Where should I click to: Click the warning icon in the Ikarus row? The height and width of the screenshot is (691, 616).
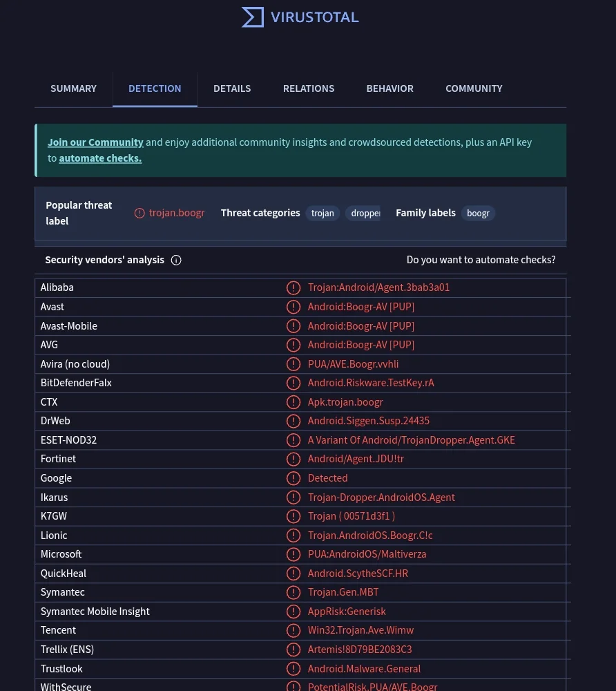(293, 497)
